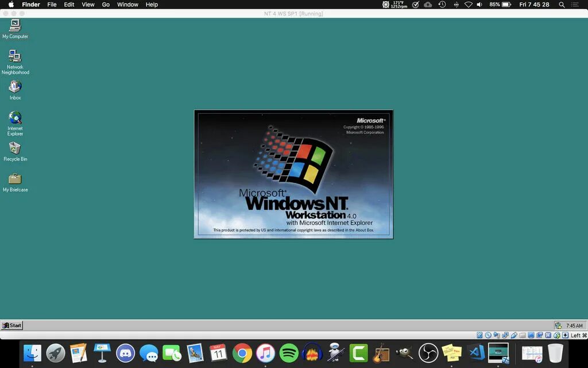
Task: Launch Audacity from the Dock
Action: (x=312, y=353)
